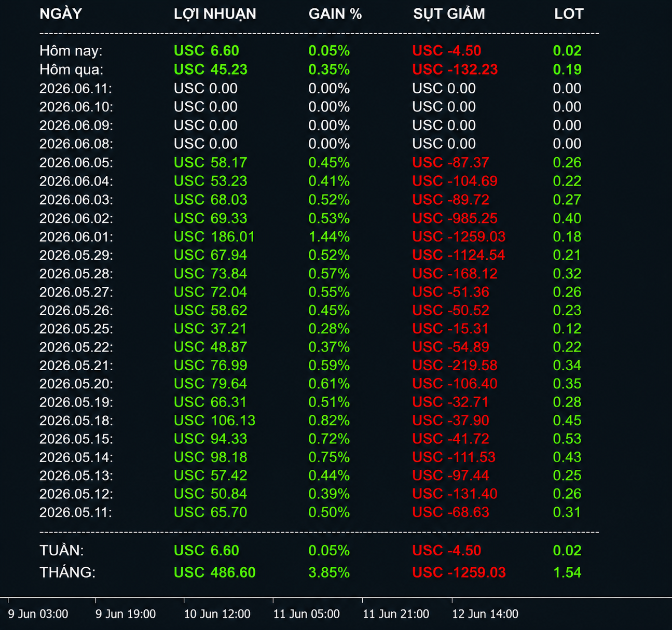
Task: Click drawdown value USC -168.12
Action: pyautogui.click(x=455, y=274)
